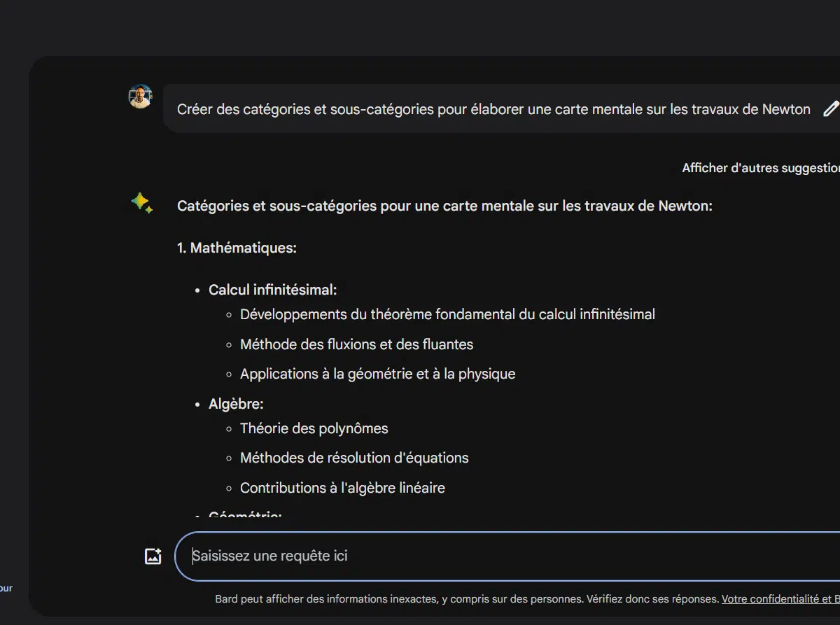Click the "Calcul infinitésimal:" bullet
Screen dimensions: 840x625
click(x=272, y=290)
